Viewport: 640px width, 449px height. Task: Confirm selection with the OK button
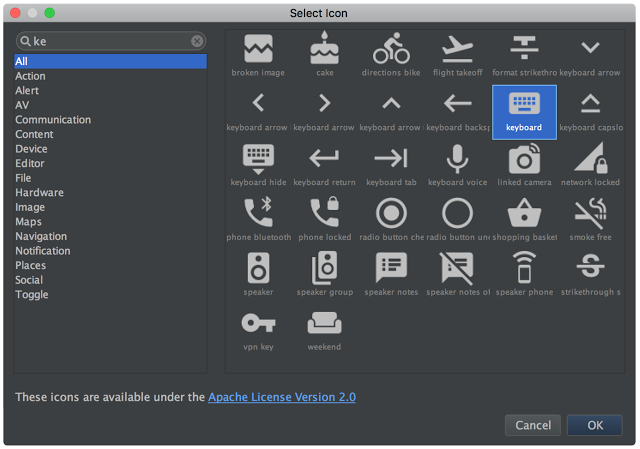[x=595, y=425]
